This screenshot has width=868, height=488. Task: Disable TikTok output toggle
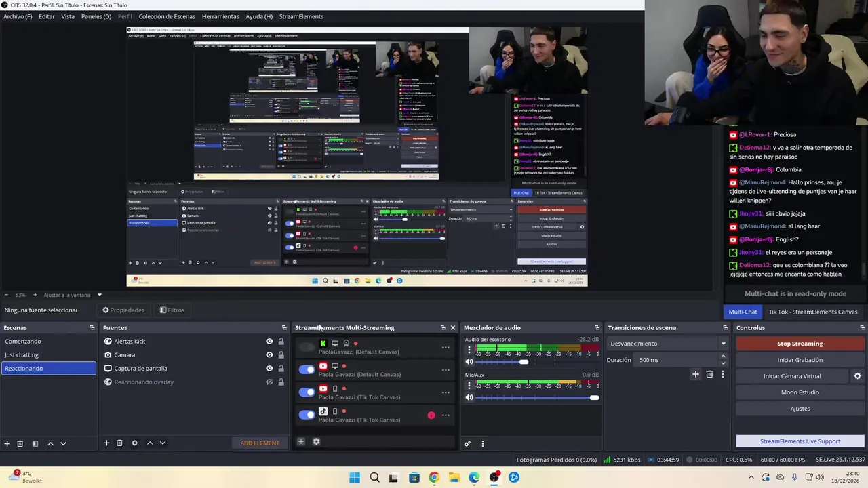point(307,415)
